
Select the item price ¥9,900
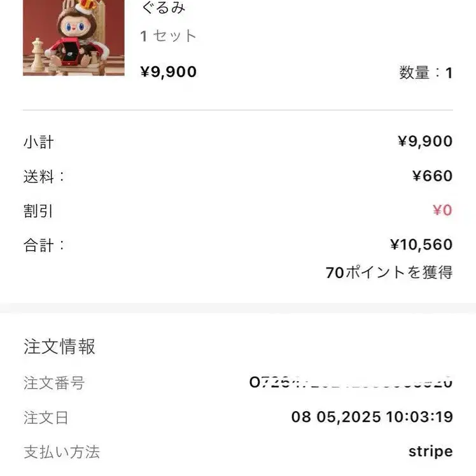coord(169,72)
